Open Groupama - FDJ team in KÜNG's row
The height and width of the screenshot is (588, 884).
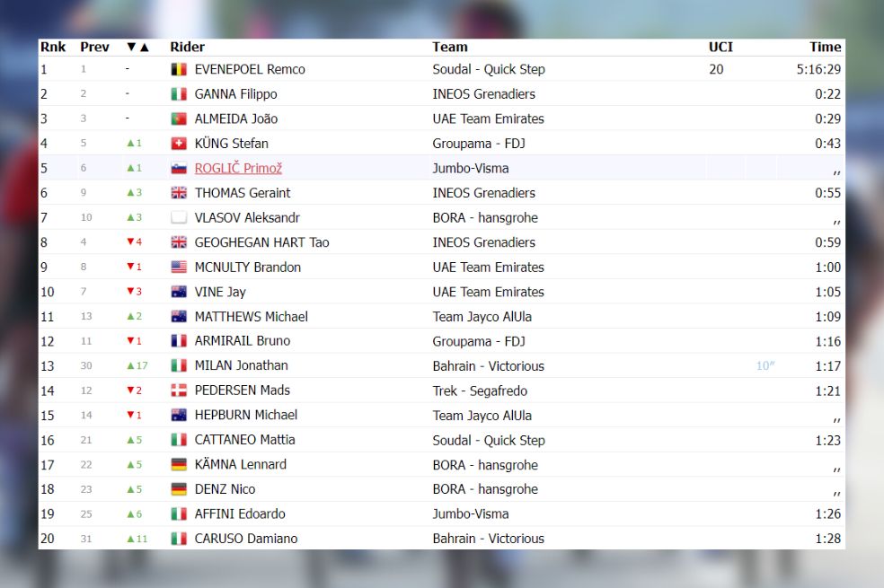tap(479, 144)
